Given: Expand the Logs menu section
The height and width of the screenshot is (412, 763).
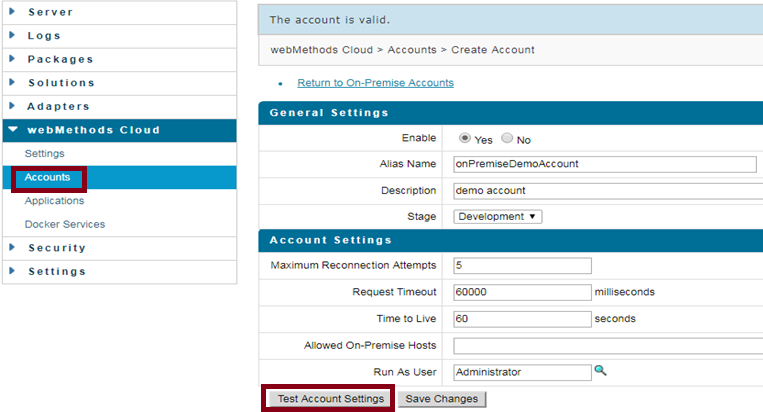Looking at the screenshot, I should [x=120, y=36].
